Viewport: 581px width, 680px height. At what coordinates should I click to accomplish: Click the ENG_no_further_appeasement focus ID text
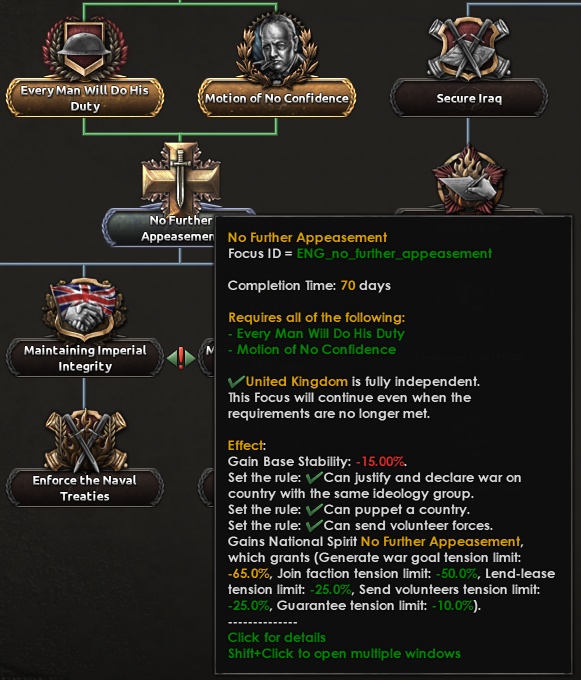pyautogui.click(x=394, y=253)
